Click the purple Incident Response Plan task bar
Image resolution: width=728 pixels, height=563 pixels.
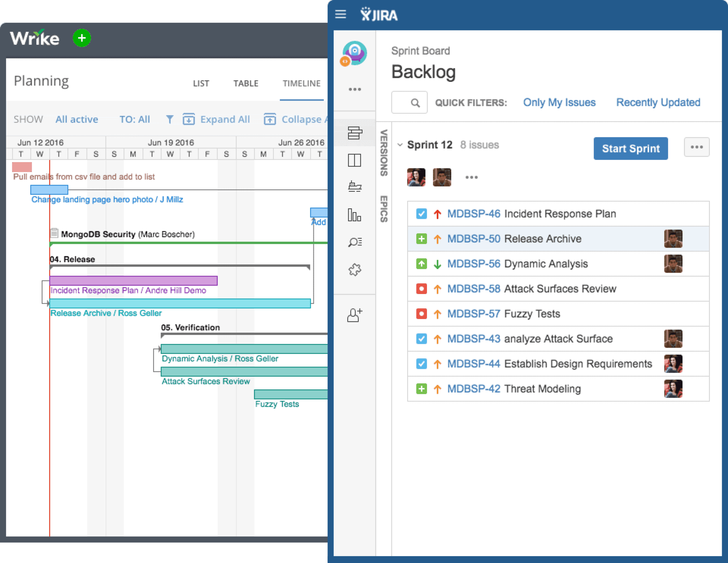pyautogui.click(x=133, y=281)
